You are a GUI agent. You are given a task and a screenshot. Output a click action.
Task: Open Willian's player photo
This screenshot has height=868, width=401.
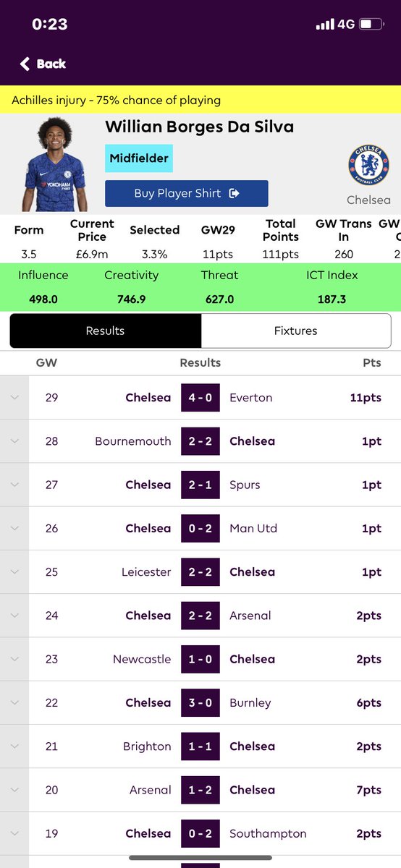pyautogui.click(x=53, y=165)
